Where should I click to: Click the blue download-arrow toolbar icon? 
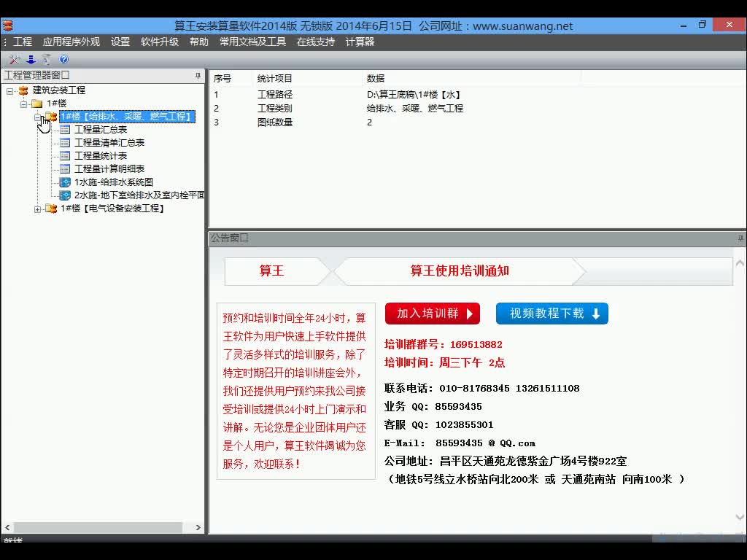pyautogui.click(x=31, y=59)
